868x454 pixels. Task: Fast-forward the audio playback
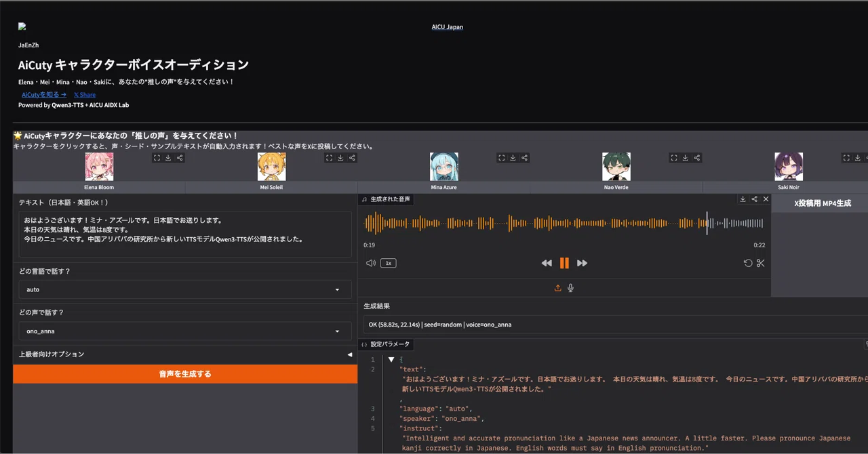(582, 263)
